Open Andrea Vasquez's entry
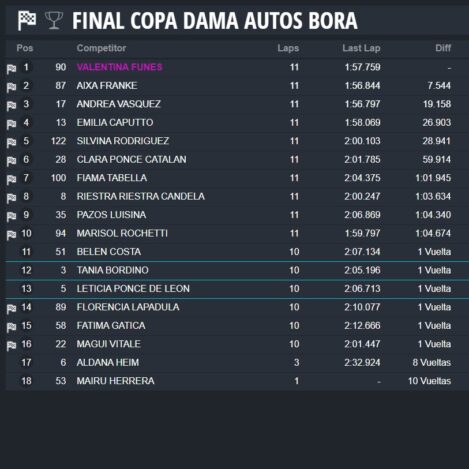 point(118,104)
